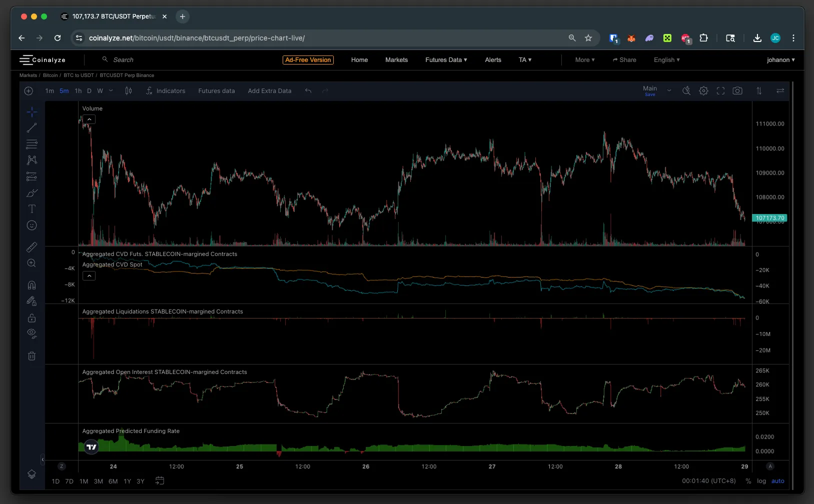This screenshot has height=504, width=814.
Task: Select the brush drawing tool
Action: click(32, 192)
